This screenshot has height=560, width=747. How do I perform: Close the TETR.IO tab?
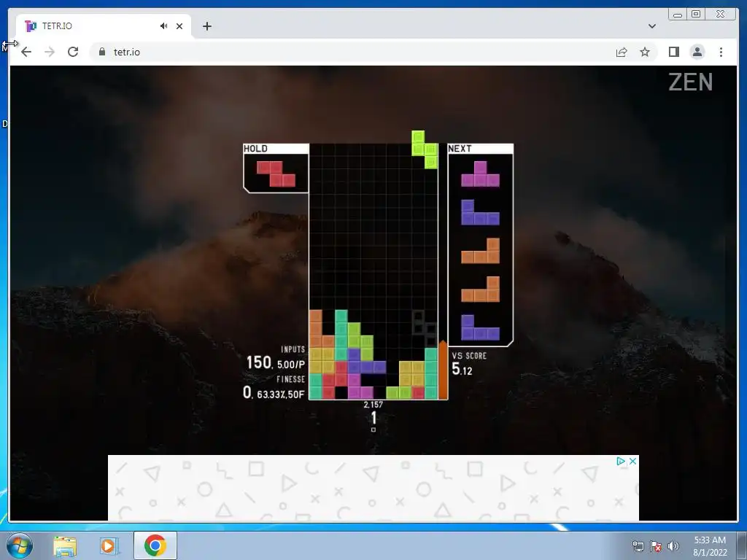click(x=179, y=26)
